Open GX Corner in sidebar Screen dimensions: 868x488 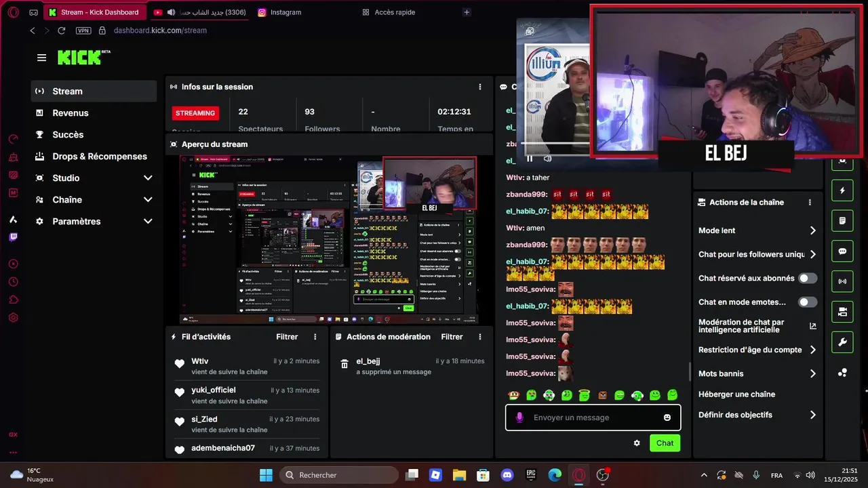tap(13, 434)
